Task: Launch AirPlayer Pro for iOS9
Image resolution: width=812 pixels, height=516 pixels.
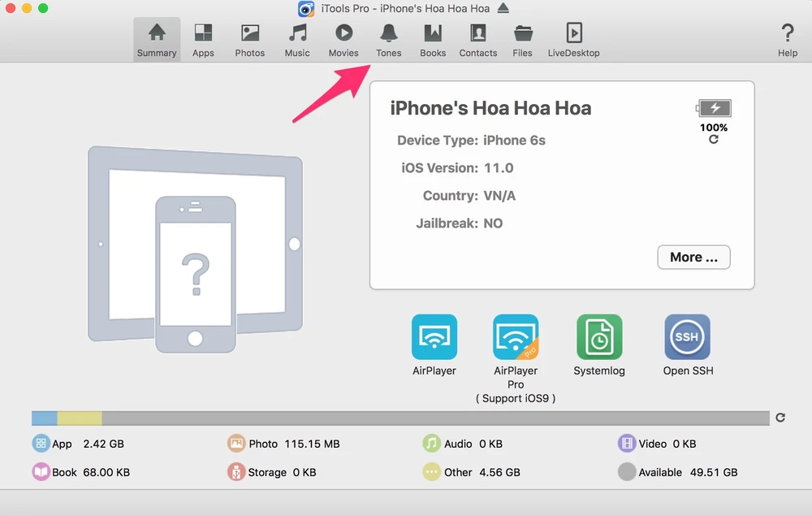Action: pos(516,337)
